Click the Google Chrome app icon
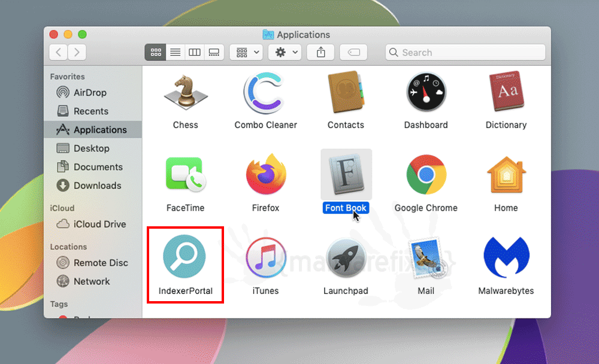The width and height of the screenshot is (599, 364). [x=426, y=175]
